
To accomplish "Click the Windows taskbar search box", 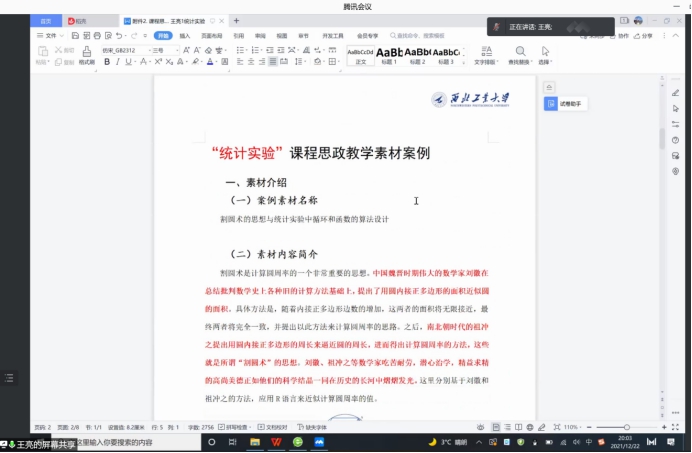I will tap(110, 442).
